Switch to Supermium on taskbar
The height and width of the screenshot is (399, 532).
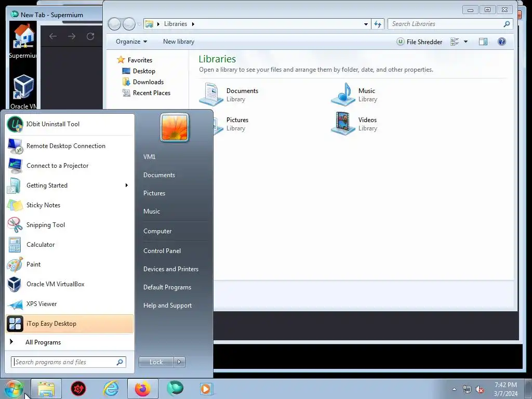pos(175,389)
